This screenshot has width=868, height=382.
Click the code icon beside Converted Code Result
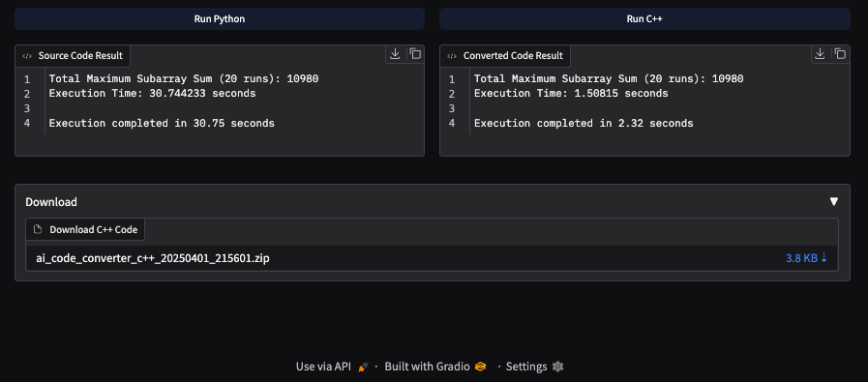coord(452,56)
